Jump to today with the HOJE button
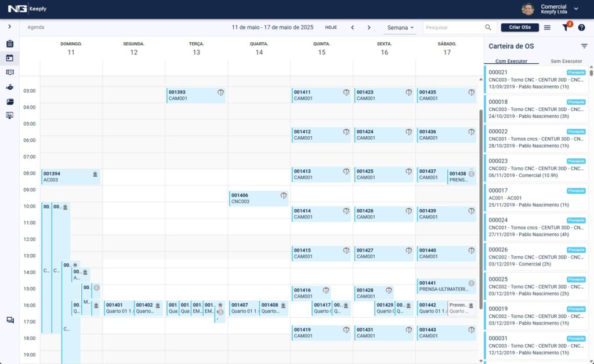 (x=331, y=27)
